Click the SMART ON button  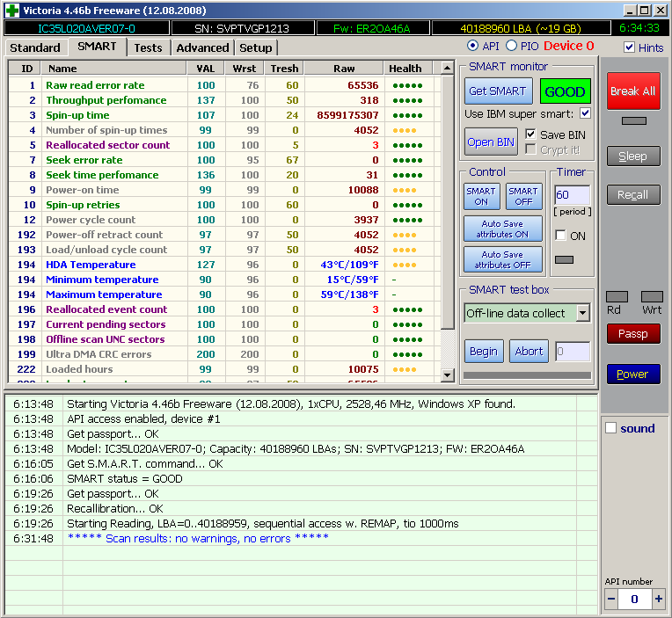[481, 196]
